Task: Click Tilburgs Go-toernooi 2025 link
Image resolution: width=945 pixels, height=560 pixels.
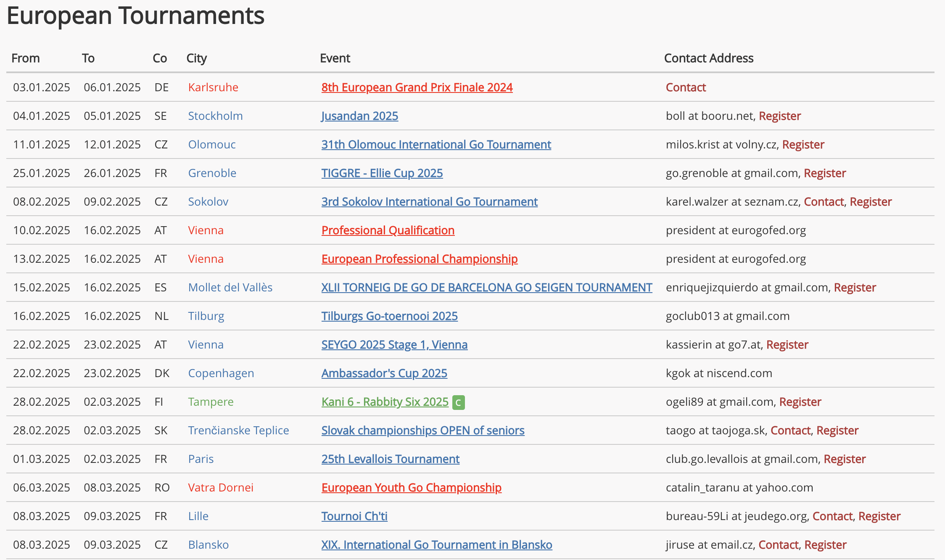Action: click(389, 316)
